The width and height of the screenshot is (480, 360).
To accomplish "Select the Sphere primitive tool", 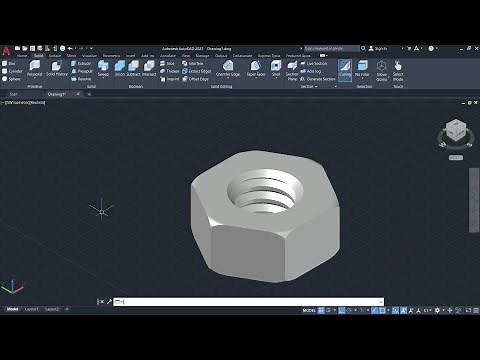I will pos(11,79).
